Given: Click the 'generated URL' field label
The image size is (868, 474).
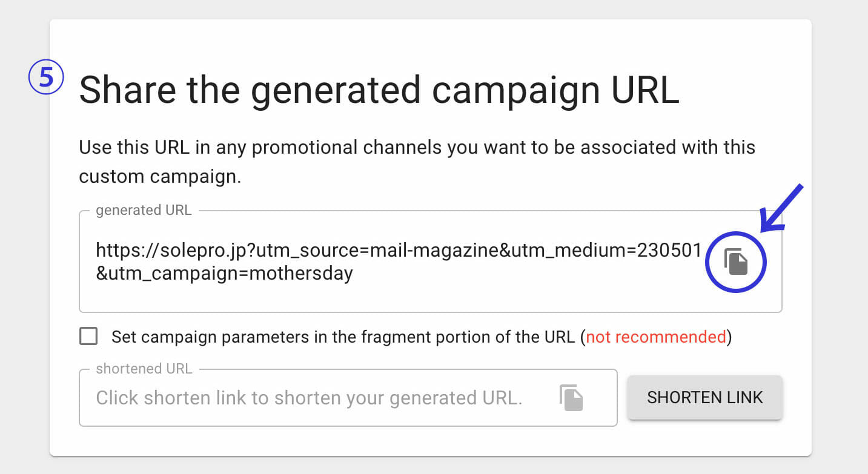Looking at the screenshot, I should (x=144, y=211).
